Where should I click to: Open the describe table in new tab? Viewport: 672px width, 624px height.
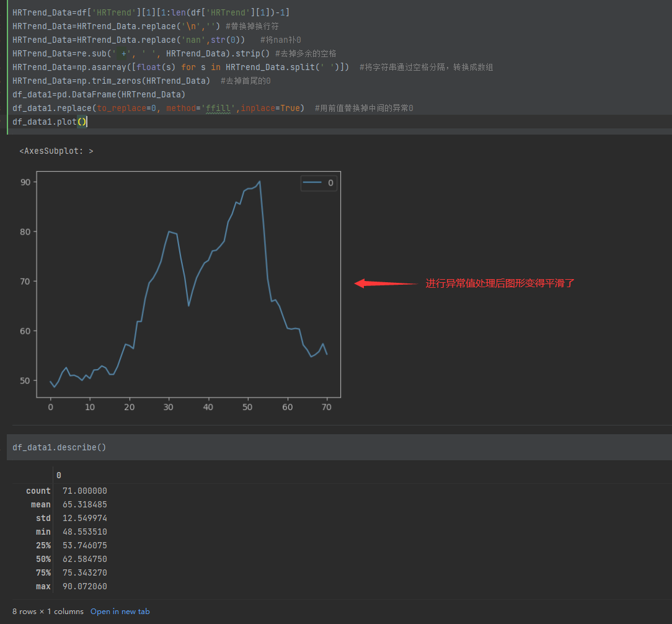[x=120, y=612]
